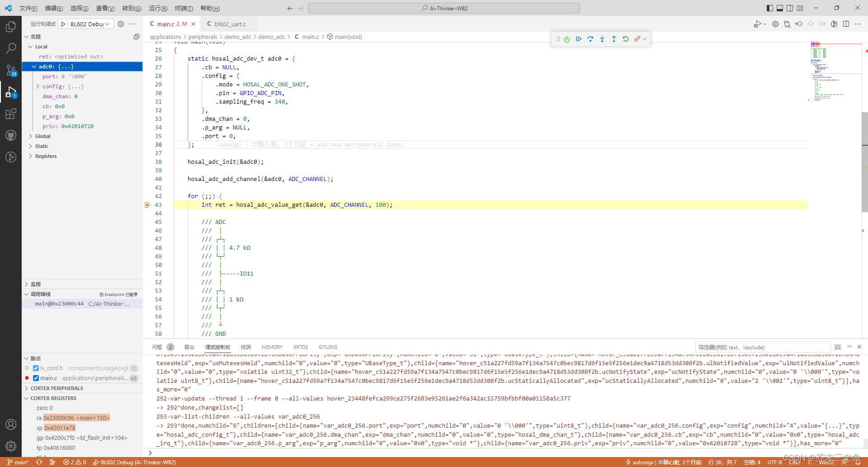Disconnect the debugger with the plug icon

(x=637, y=39)
